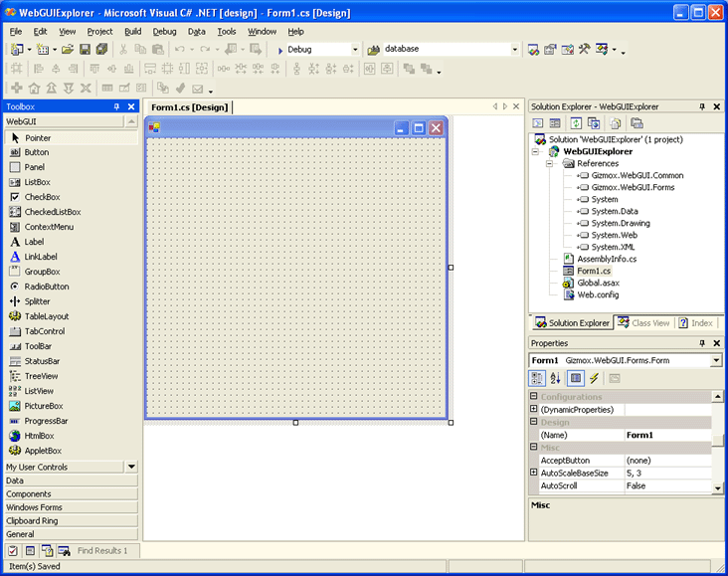Switch to the Class View tab
Viewport: 728px width, 576px height.
[x=643, y=323]
